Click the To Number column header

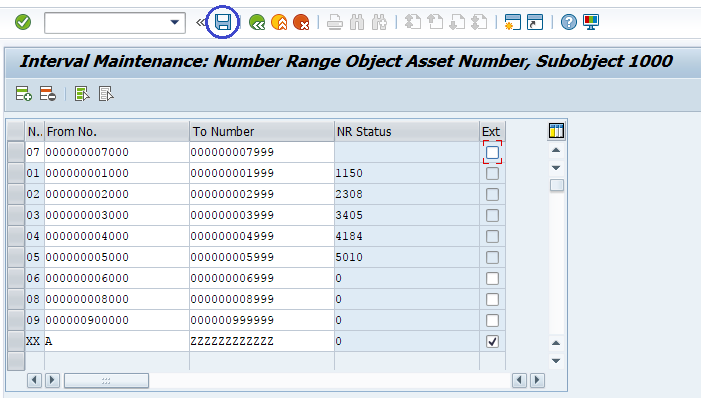pos(262,131)
